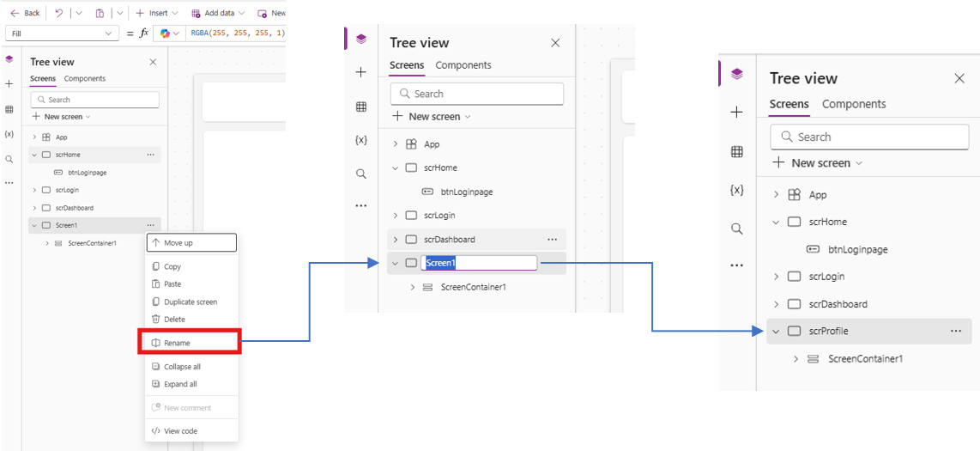Expand the scrLogin node in the scrProfile Tree view

tap(777, 277)
